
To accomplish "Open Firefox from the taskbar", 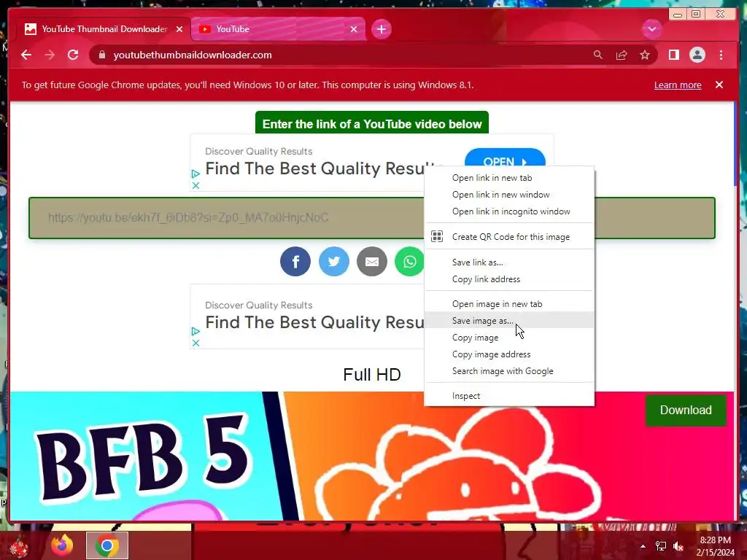I will [x=63, y=545].
